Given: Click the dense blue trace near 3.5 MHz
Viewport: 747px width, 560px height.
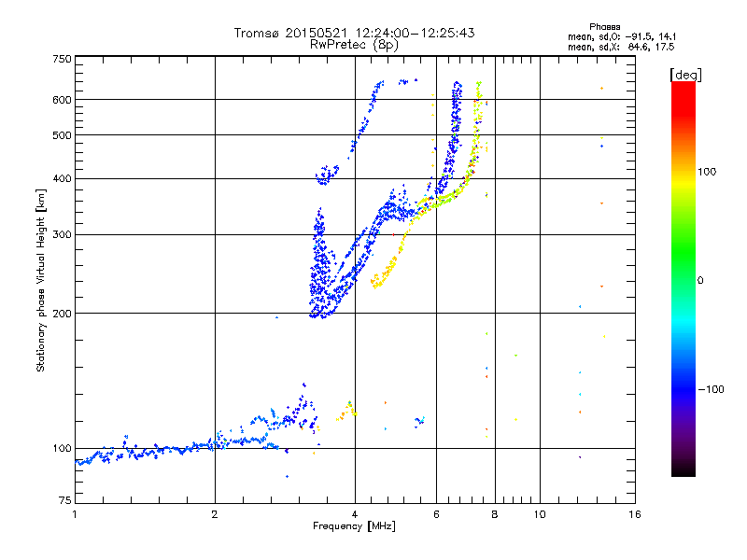Looking at the screenshot, I should pos(320,264).
